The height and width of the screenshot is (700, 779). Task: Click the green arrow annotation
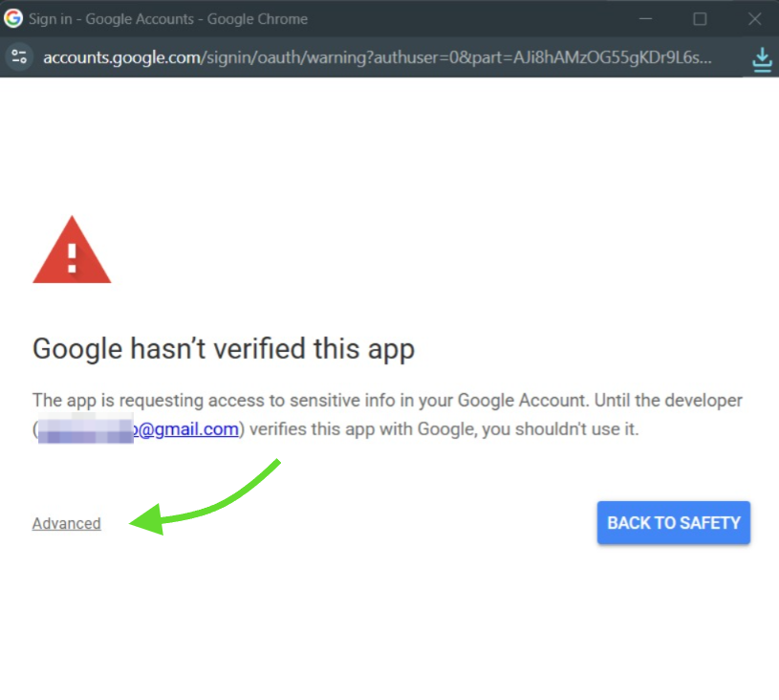pyautogui.click(x=204, y=498)
